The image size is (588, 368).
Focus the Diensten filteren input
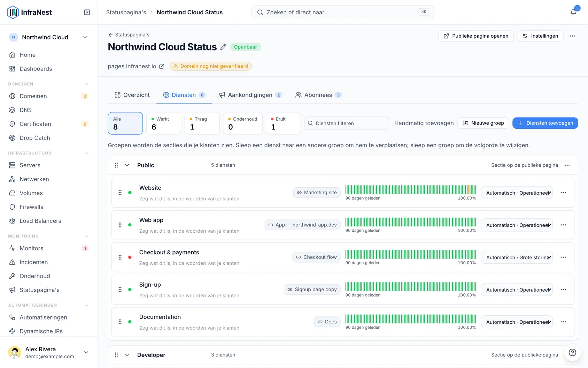tap(347, 123)
